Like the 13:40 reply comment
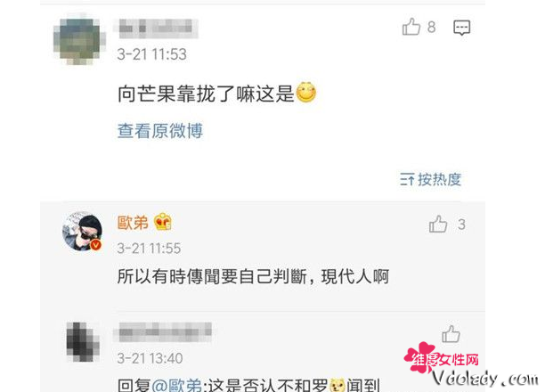 [451, 334]
